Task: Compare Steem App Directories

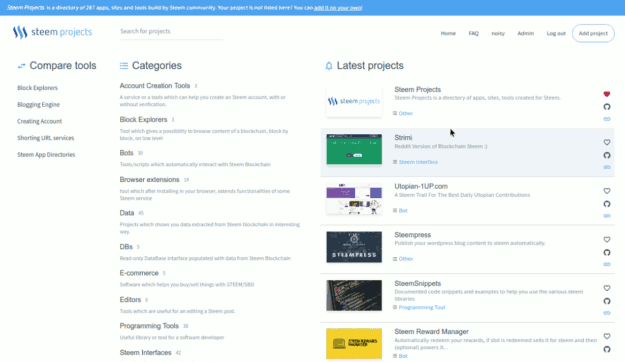Action: (x=46, y=155)
